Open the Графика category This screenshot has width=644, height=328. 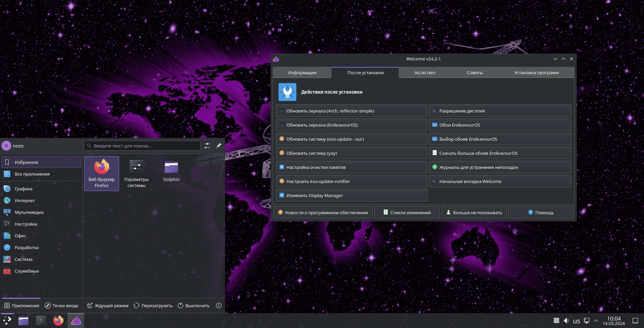tap(41, 189)
